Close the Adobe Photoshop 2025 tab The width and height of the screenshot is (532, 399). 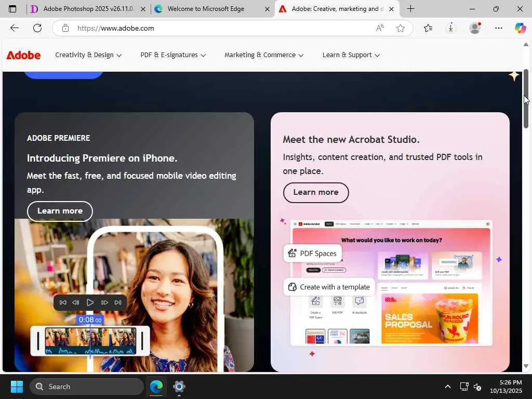(143, 9)
